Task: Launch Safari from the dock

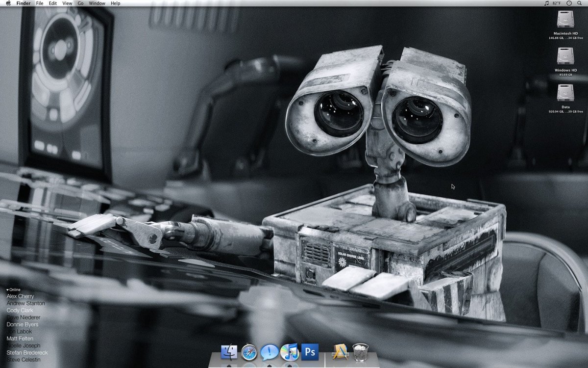Action: pyautogui.click(x=249, y=352)
